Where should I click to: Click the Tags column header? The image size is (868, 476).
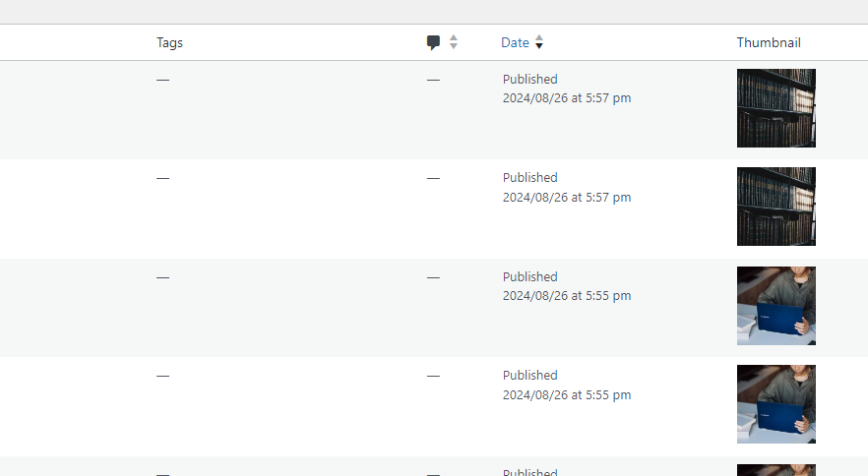(x=169, y=42)
